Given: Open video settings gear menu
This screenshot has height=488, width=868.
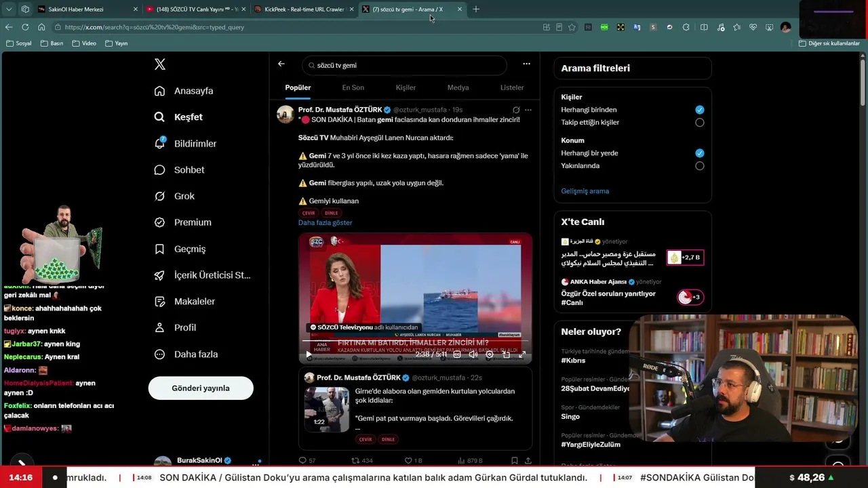Looking at the screenshot, I should (x=490, y=354).
